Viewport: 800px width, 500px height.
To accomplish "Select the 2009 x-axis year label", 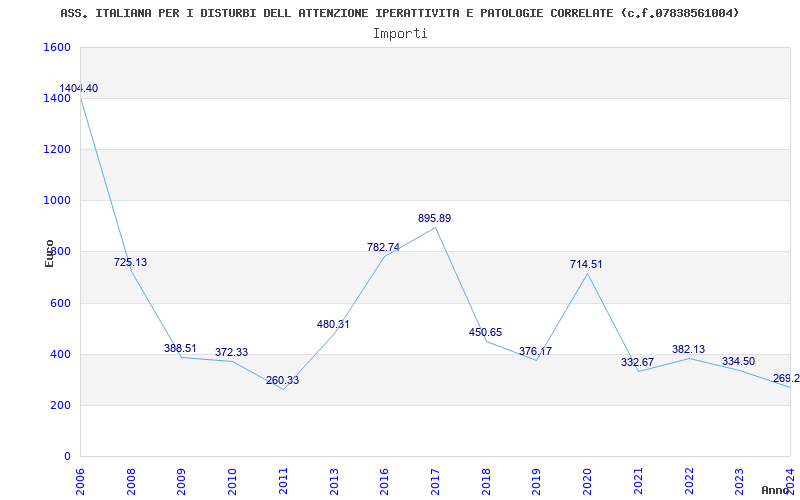I will pos(182,482).
